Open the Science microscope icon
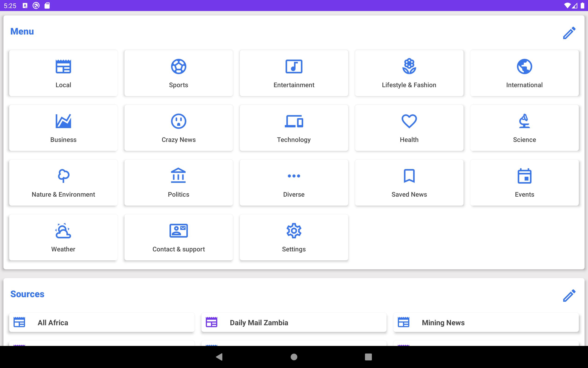 pyautogui.click(x=524, y=121)
